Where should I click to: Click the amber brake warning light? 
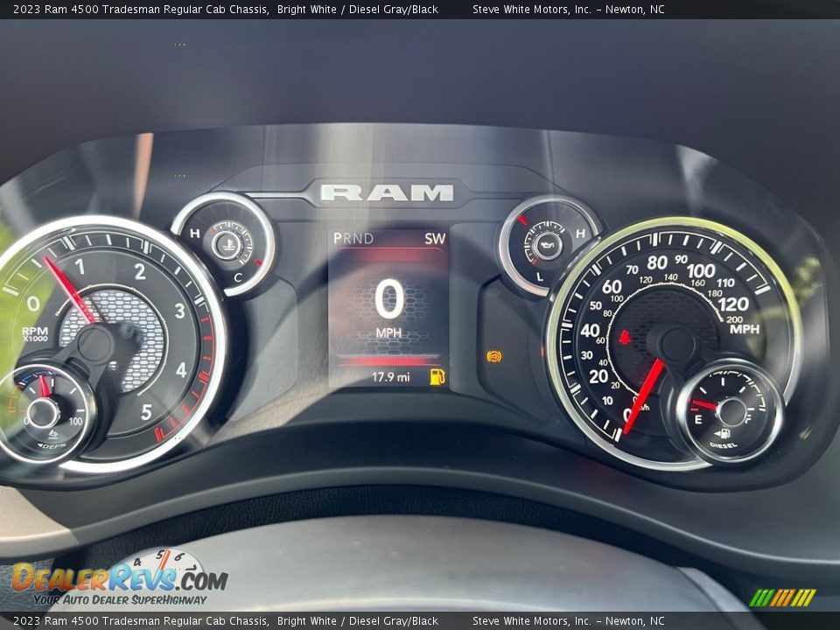493,356
